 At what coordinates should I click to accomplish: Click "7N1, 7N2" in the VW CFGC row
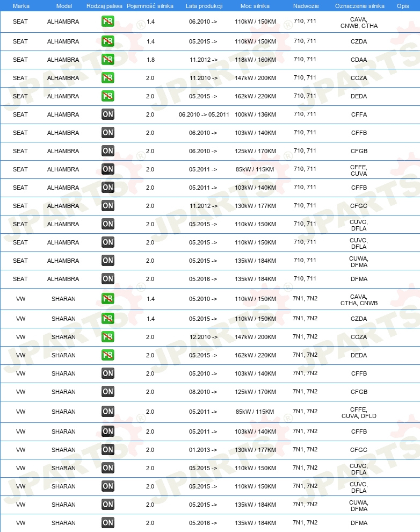[x=305, y=450]
